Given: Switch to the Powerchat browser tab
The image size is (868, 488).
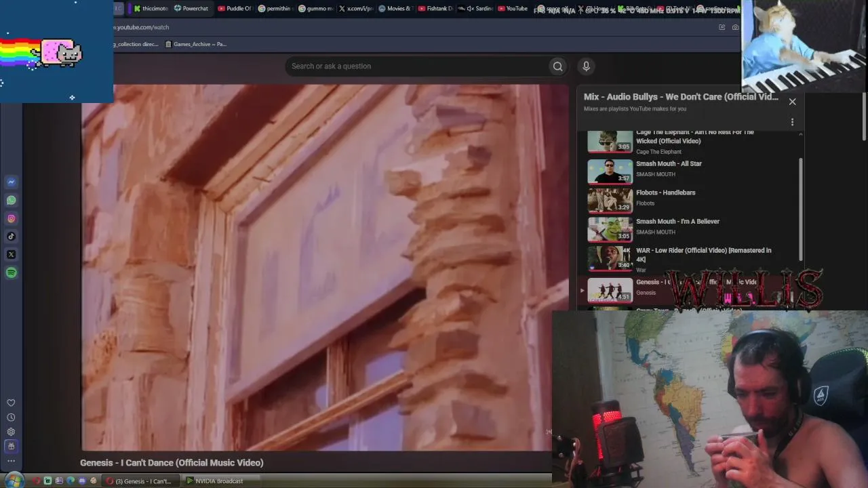Looking at the screenshot, I should 191,9.
